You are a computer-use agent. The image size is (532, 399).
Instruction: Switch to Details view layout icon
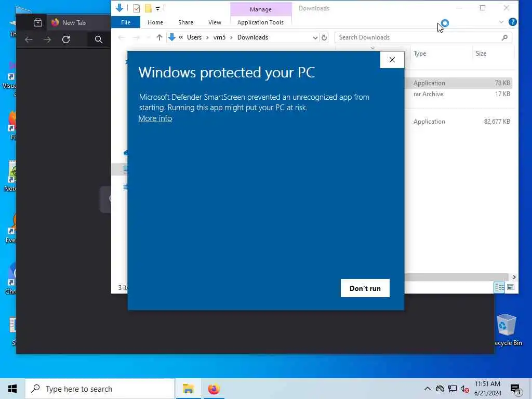coord(499,288)
